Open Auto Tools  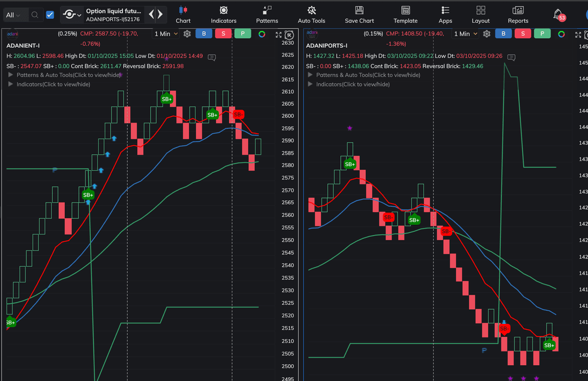(311, 14)
